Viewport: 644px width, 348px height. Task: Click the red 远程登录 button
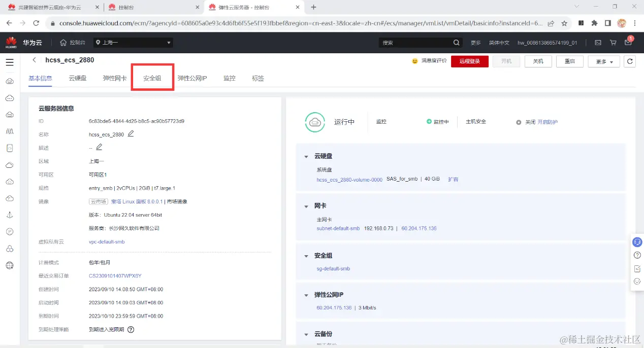470,61
